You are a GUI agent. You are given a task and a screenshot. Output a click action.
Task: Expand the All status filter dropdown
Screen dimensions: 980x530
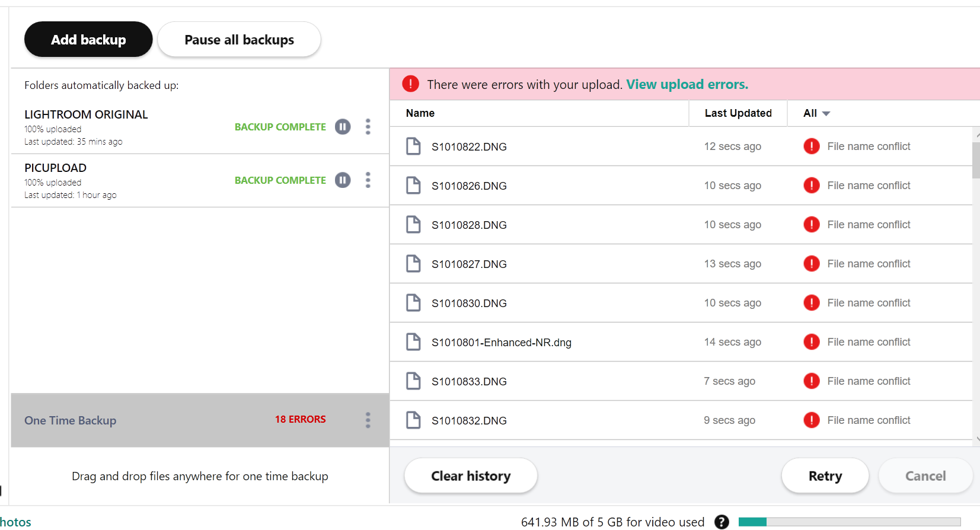coord(816,113)
